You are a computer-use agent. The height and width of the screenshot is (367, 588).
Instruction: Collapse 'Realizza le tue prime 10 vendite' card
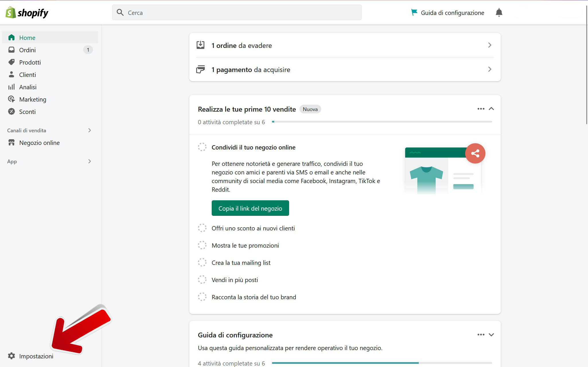491,109
